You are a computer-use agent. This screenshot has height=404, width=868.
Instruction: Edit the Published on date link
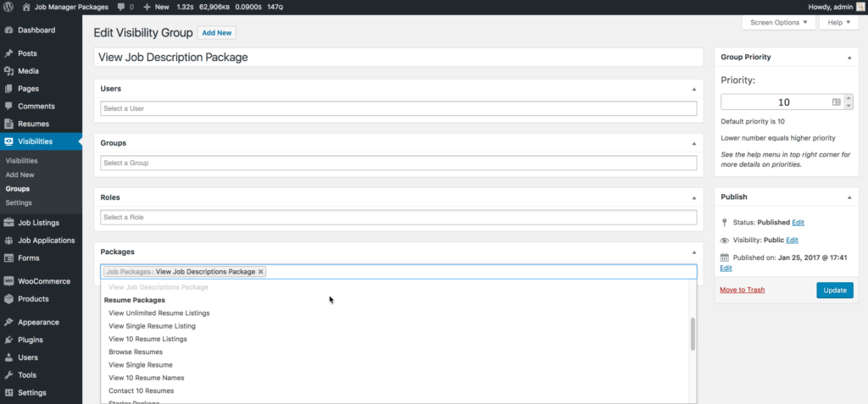[726, 268]
